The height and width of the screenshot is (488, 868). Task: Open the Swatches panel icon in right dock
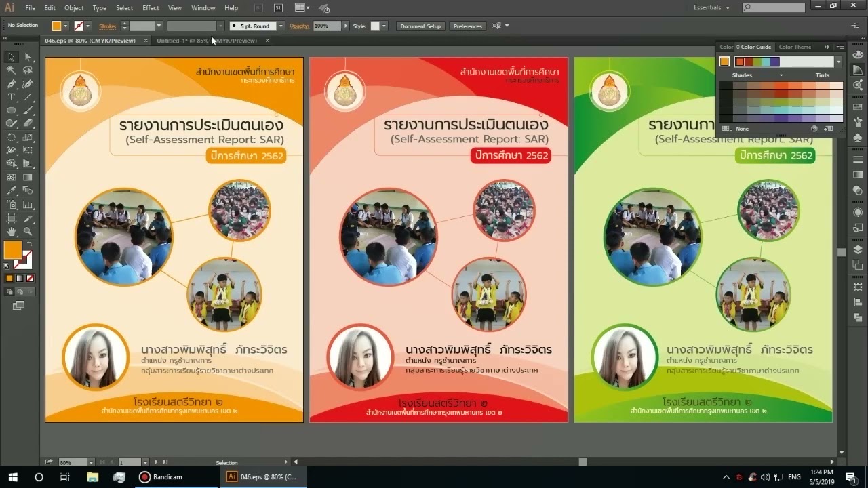(x=858, y=107)
